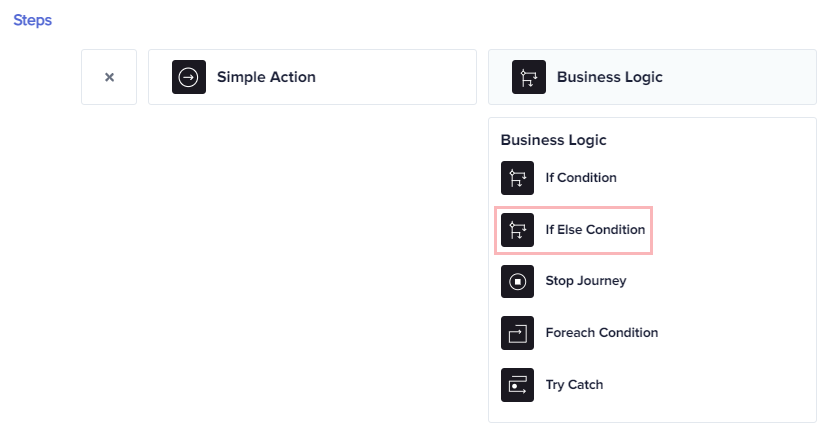Open the Steps heading link
The image size is (829, 435).
pyautogui.click(x=32, y=20)
